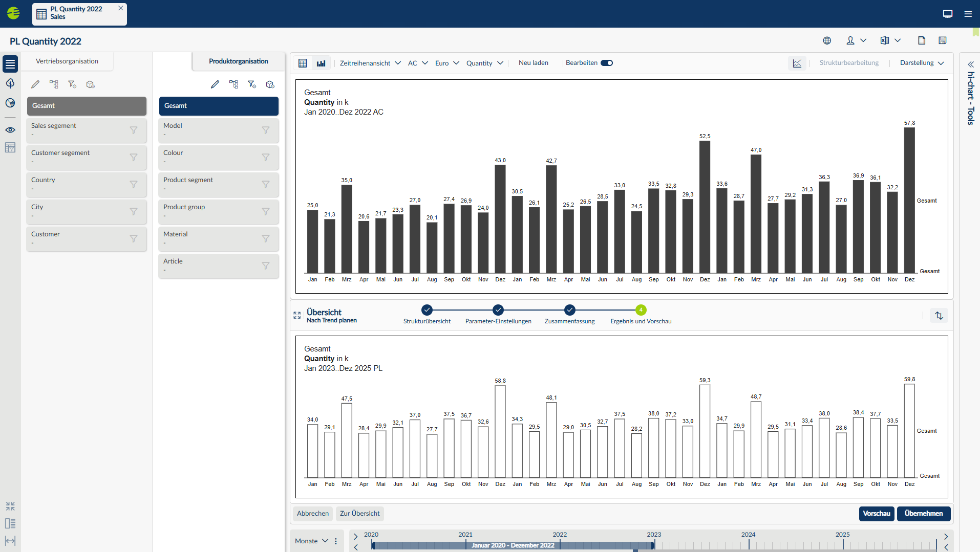Click the timeline range bar Januar 2020 - Dezember 2022

pos(513,545)
